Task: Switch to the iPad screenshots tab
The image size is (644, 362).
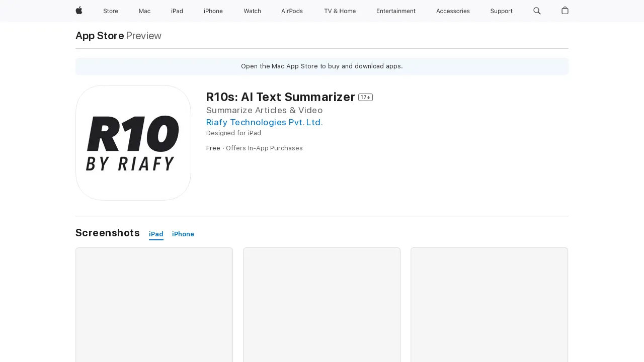Action: pos(156,234)
